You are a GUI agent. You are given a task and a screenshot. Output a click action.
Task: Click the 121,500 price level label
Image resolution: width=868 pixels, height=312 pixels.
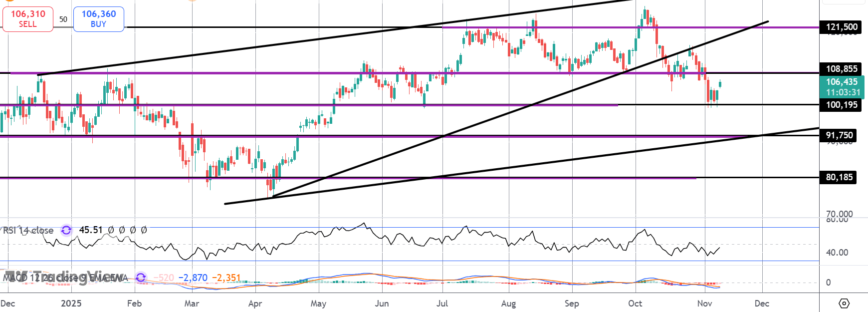click(x=842, y=27)
